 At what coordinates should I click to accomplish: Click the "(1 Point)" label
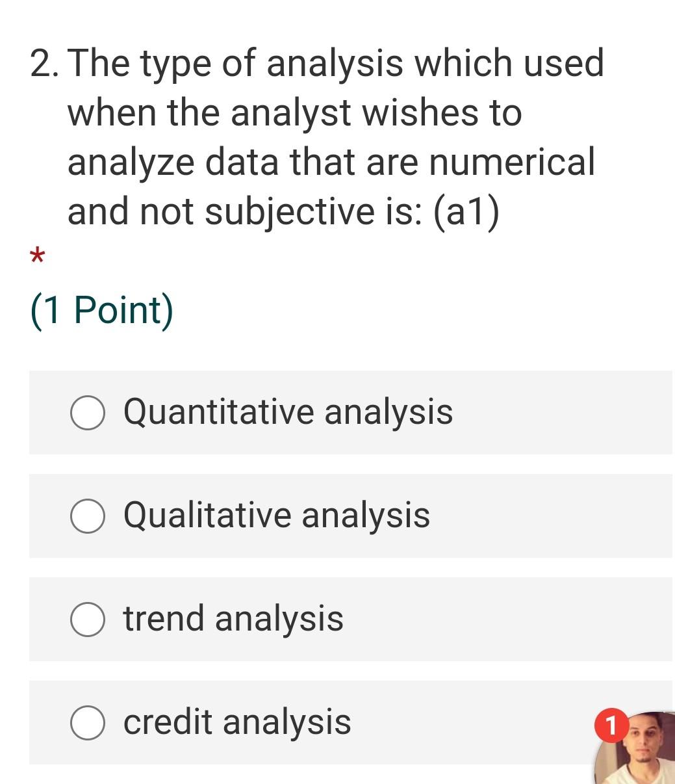(x=102, y=309)
